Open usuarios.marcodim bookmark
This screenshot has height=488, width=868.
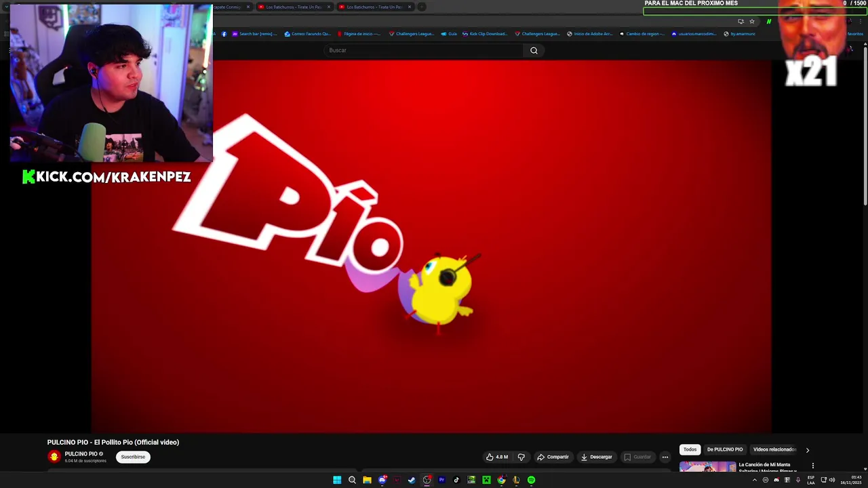click(694, 34)
